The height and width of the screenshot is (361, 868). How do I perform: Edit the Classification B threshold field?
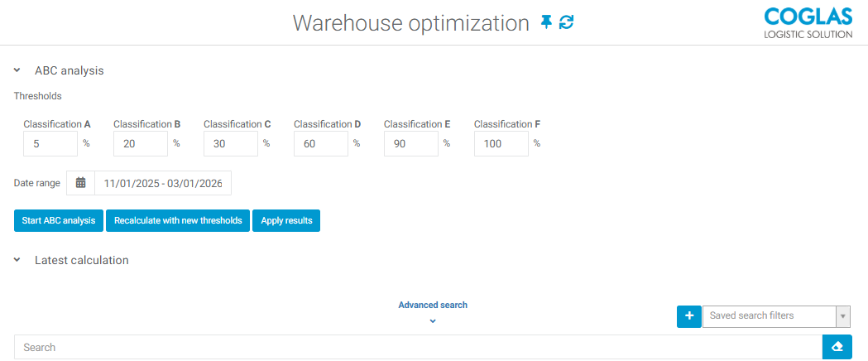pos(141,144)
